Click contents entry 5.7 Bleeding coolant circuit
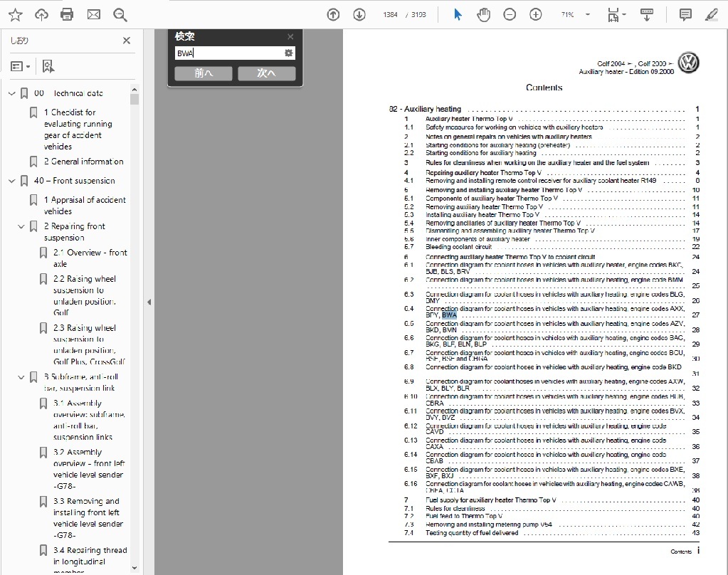 click(458, 247)
